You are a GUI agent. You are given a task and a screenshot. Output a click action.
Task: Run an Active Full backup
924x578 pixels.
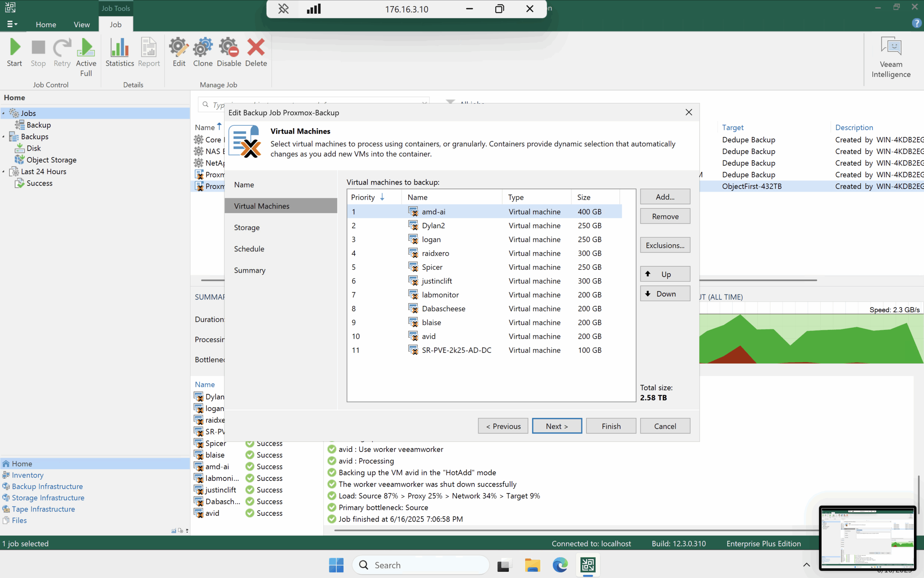[x=86, y=57]
